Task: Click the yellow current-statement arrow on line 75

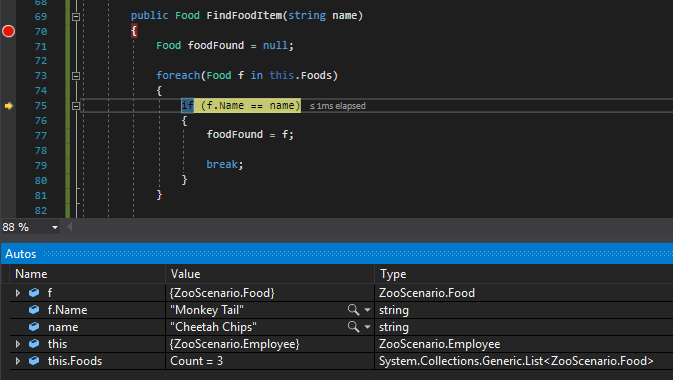Action: [x=9, y=106]
